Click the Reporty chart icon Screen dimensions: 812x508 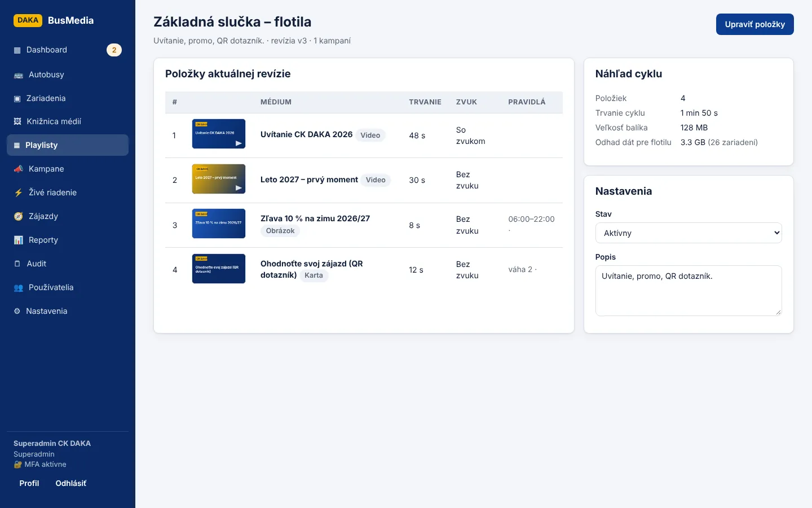click(18, 240)
